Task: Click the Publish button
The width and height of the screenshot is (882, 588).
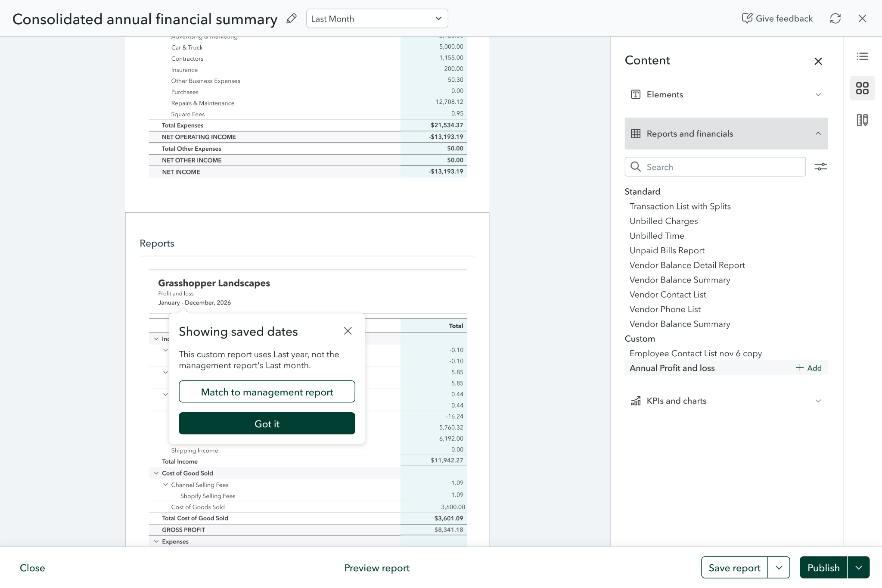Action: click(823, 568)
